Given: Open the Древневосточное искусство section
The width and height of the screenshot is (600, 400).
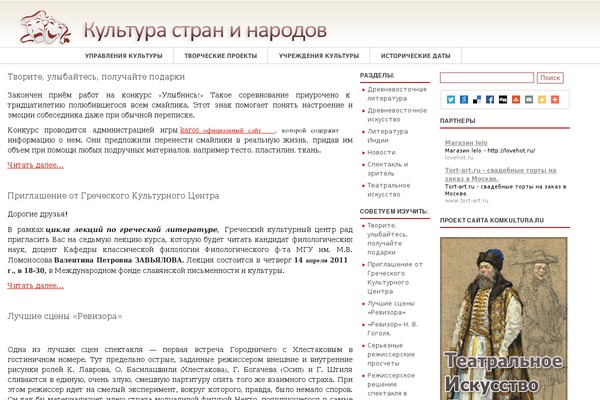Looking at the screenshot, I should pos(397,115).
